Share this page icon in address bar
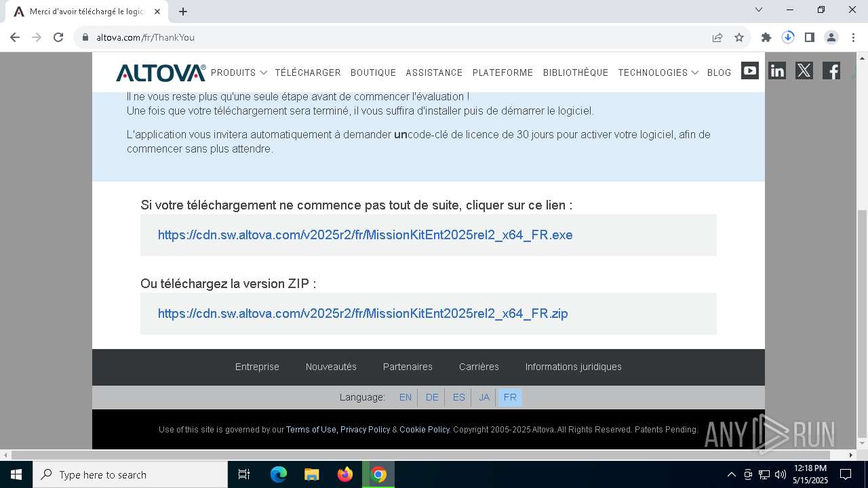The image size is (868, 488). pyautogui.click(x=717, y=37)
